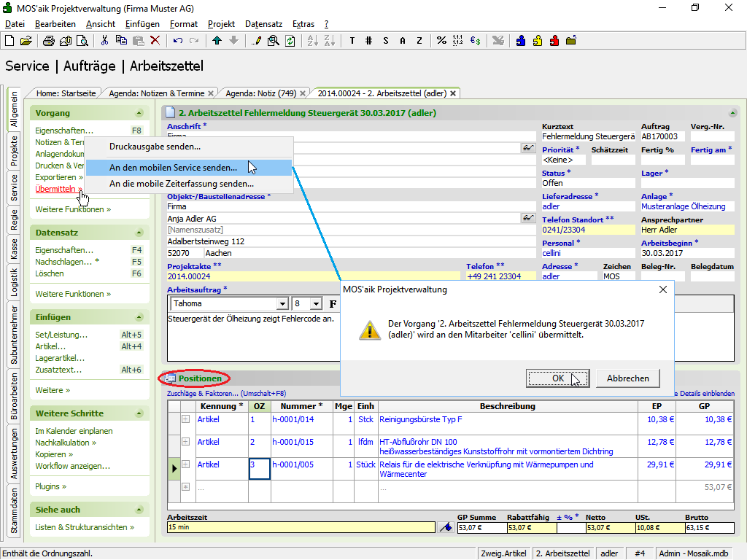
Task: Collapse the Vorgang sidebar panel
Action: [x=139, y=114]
